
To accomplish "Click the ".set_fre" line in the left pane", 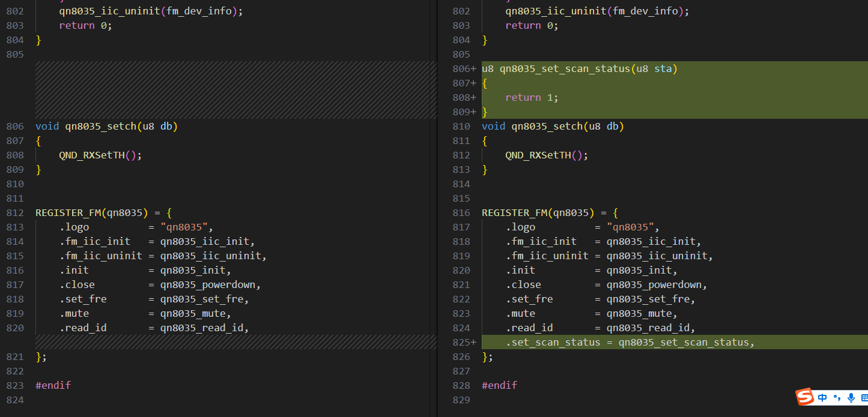I will tap(154, 299).
